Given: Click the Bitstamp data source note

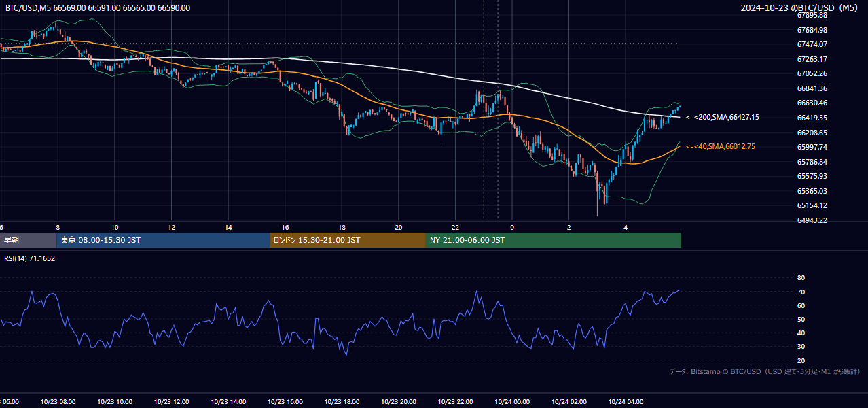Looking at the screenshot, I should click(765, 371).
